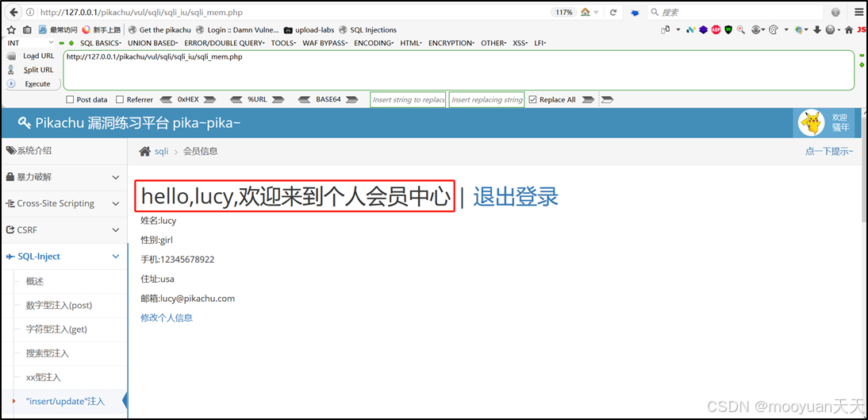Image resolution: width=868 pixels, height=420 pixels.
Task: Open the ERROR/DOUBLE QUERY dropdown menu
Action: pyautogui.click(x=225, y=43)
